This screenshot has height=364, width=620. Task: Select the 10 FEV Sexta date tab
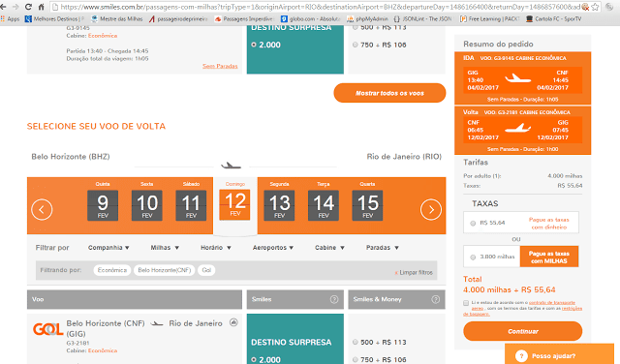point(146,201)
